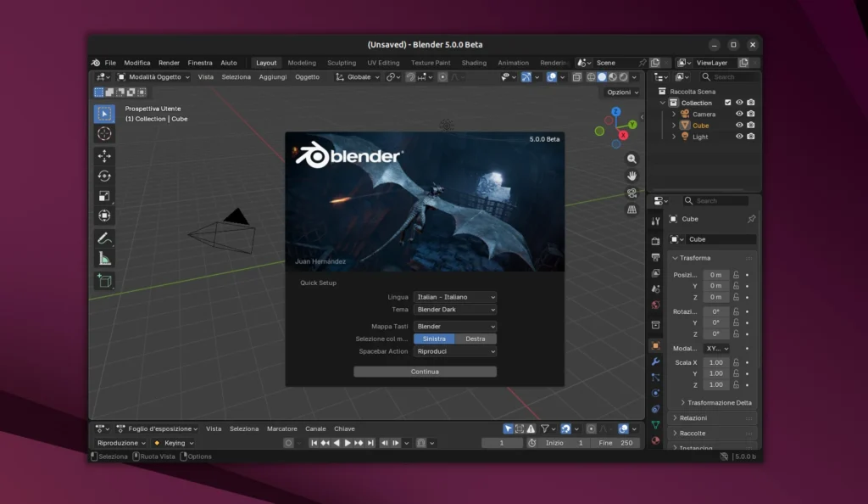The width and height of the screenshot is (868, 504).
Task: Select the Move tool in the viewport toolbar
Action: [104, 156]
